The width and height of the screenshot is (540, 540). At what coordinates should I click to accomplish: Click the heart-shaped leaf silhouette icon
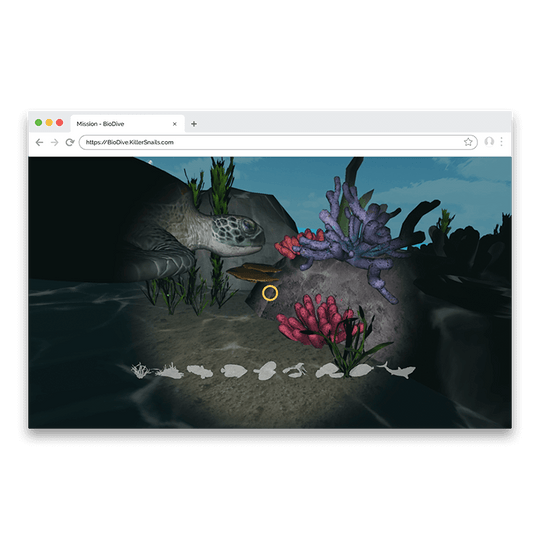pyautogui.click(x=266, y=371)
